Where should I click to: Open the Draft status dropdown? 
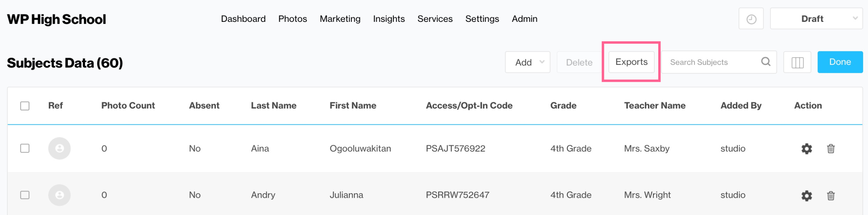click(x=816, y=19)
